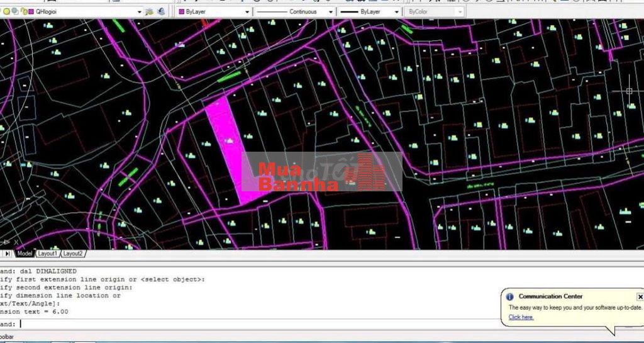The width and height of the screenshot is (644, 343).
Task: Click the magenta color swatch beside QHlogioi
Action: tap(31, 11)
